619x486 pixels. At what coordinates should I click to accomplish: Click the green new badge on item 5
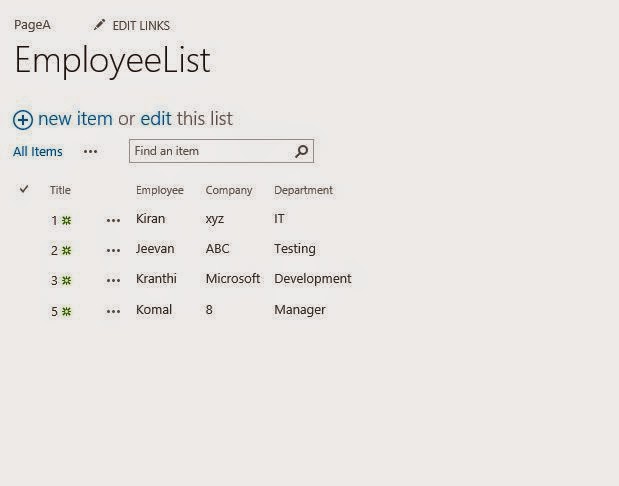pyautogui.click(x=67, y=311)
